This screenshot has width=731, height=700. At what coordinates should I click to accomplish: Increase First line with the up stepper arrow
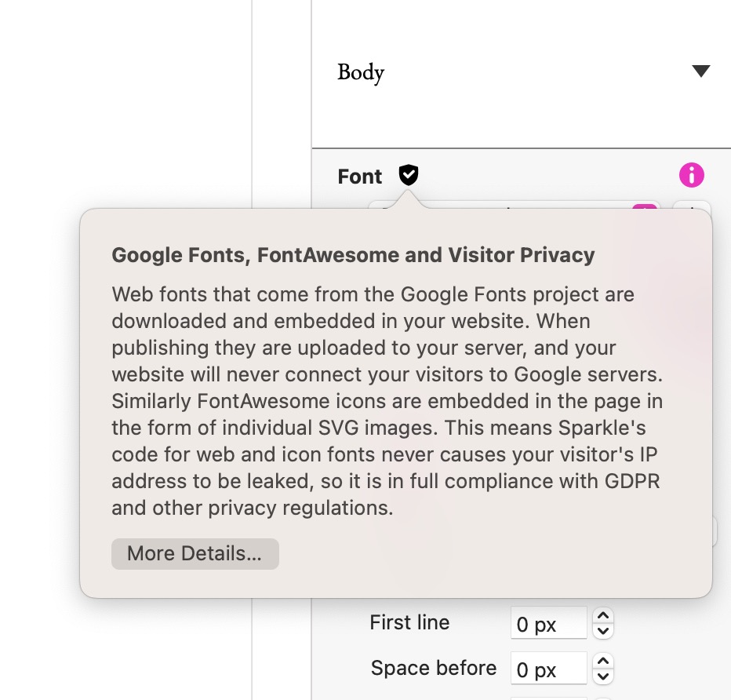tap(603, 615)
